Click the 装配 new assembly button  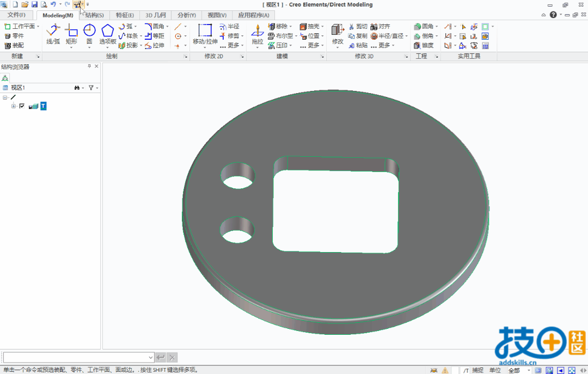[x=14, y=45]
